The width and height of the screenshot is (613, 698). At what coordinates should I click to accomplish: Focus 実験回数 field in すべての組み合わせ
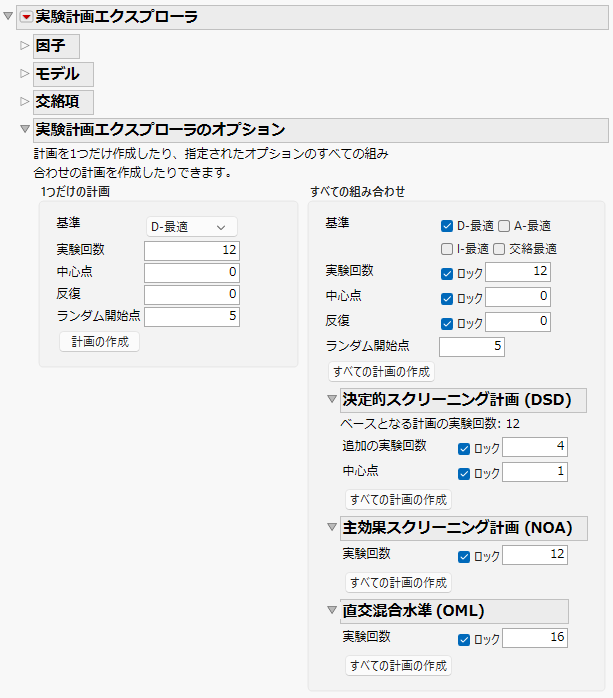click(x=518, y=272)
